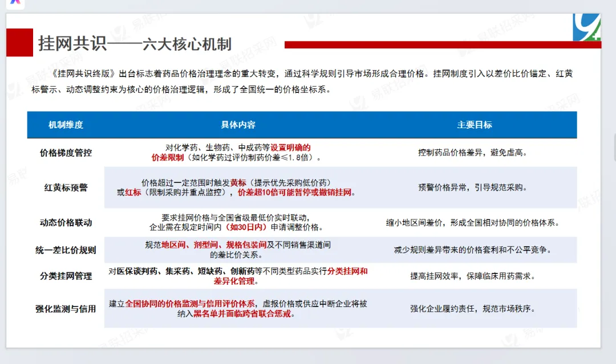This screenshot has height=364, width=616.
Task: Click the 具体内容 column header
Action: click(238, 125)
